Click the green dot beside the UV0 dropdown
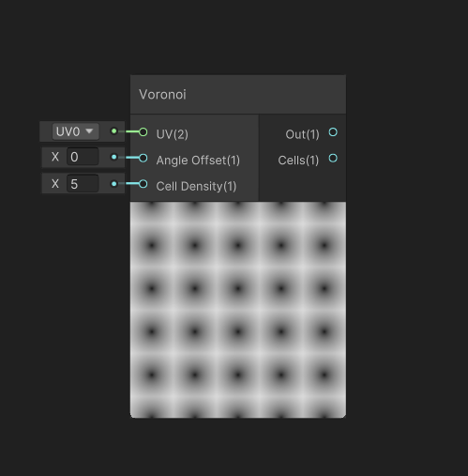This screenshot has width=468, height=476. tap(114, 131)
